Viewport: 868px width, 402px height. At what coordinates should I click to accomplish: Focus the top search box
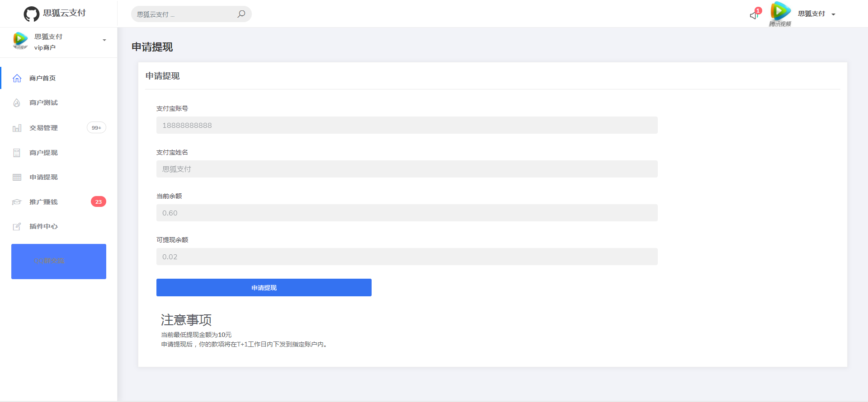[185, 14]
